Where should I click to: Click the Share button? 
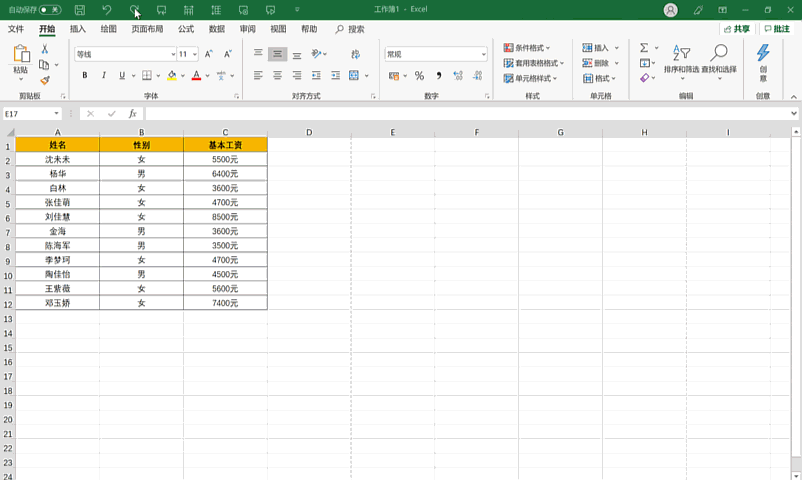737,29
